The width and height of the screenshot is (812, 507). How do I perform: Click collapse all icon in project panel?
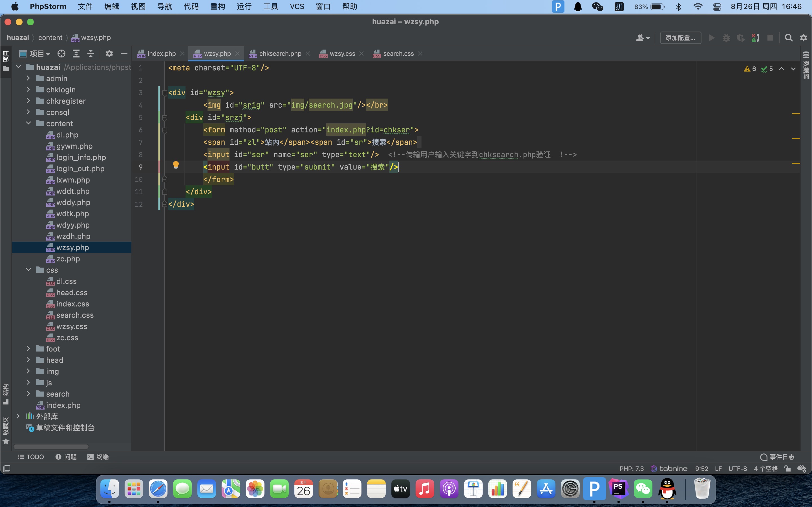(x=91, y=54)
